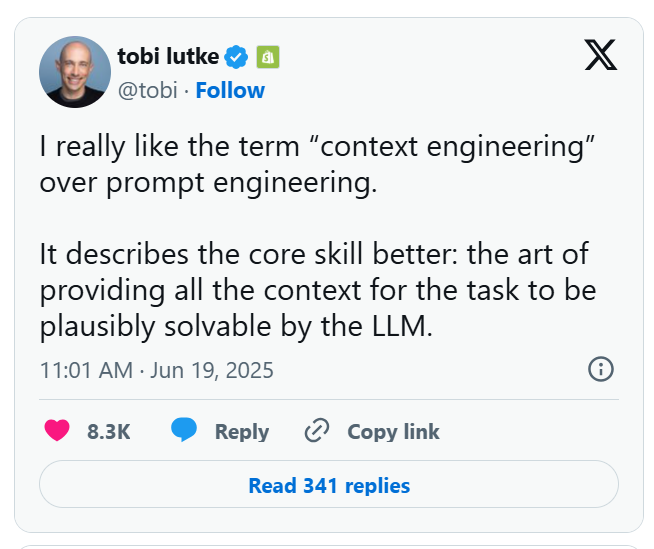Click the line "plausibly solvable by the LLM."
The width and height of the screenshot is (654, 549).
coord(236,326)
